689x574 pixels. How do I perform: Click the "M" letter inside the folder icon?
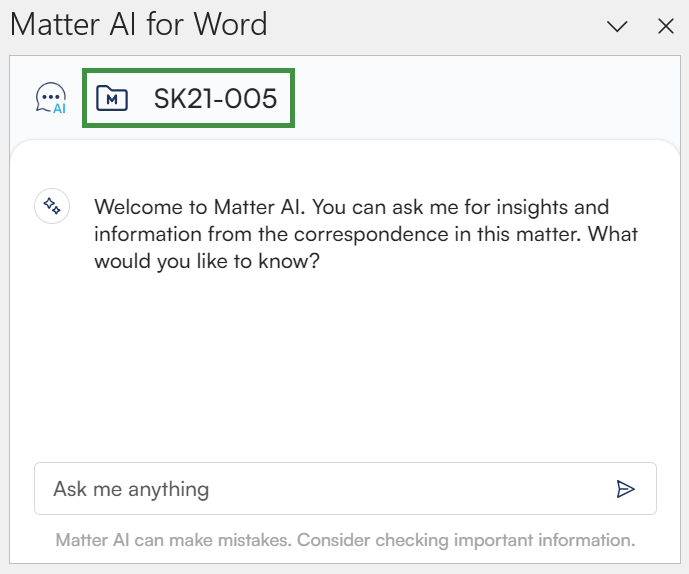pyautogui.click(x=113, y=100)
